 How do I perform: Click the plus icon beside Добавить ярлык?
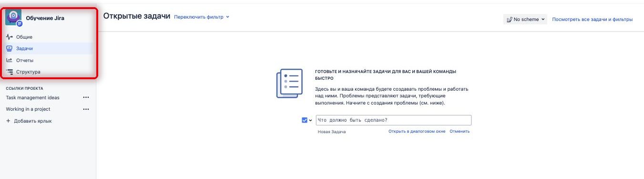click(x=8, y=121)
